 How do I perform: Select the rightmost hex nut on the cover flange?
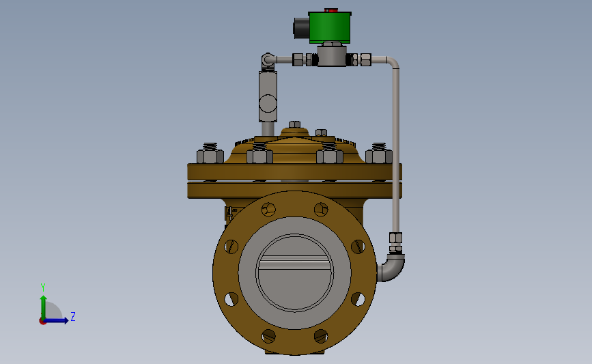[x=379, y=156]
